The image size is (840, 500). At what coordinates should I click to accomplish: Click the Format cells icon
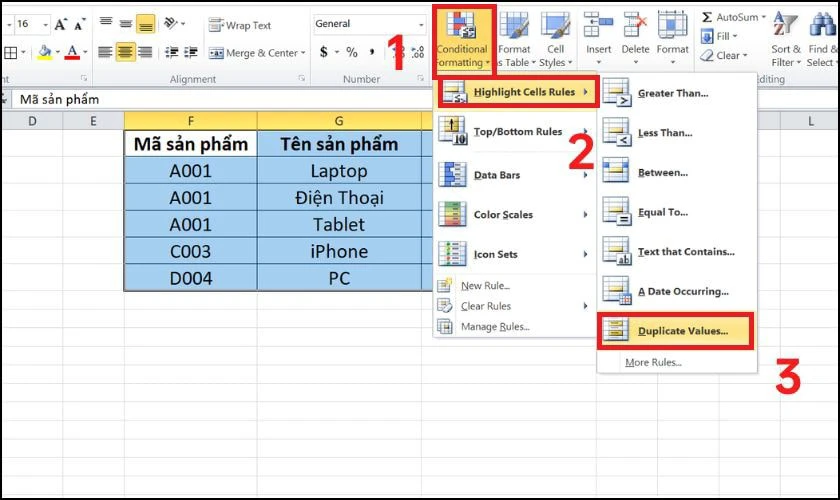point(672,25)
